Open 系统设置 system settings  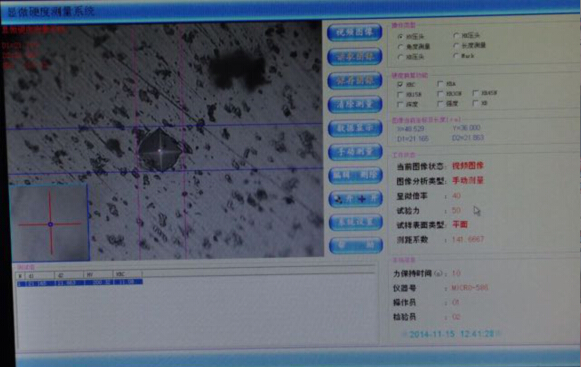tap(355, 222)
